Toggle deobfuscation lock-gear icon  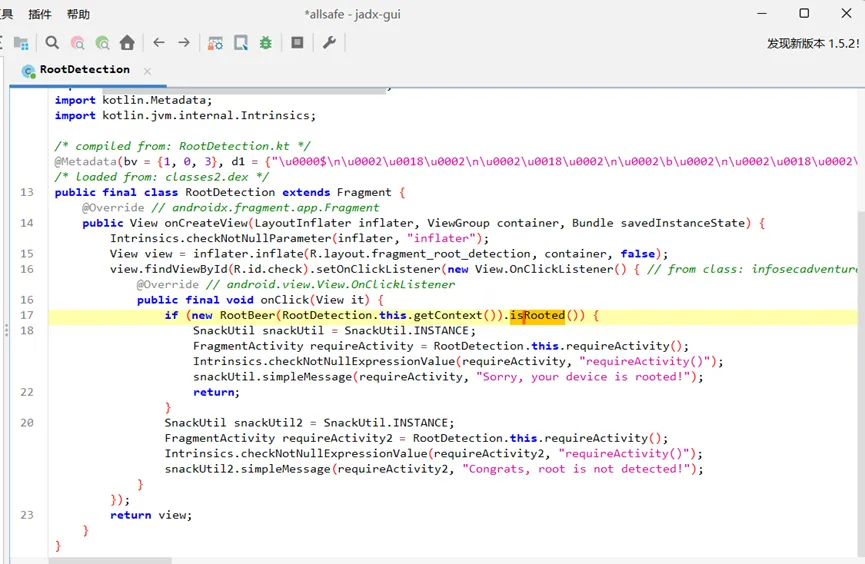[x=215, y=43]
